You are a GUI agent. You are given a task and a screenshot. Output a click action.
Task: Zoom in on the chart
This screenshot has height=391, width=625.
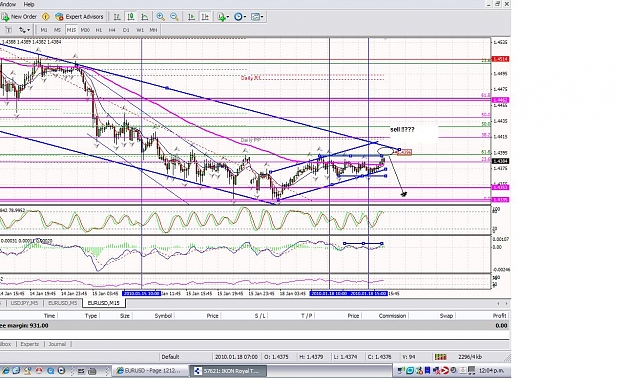pos(160,17)
